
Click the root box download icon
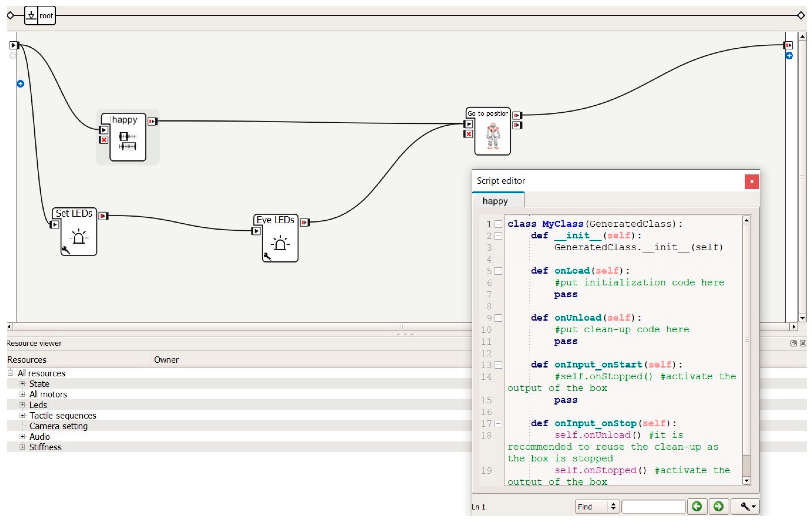click(x=31, y=15)
